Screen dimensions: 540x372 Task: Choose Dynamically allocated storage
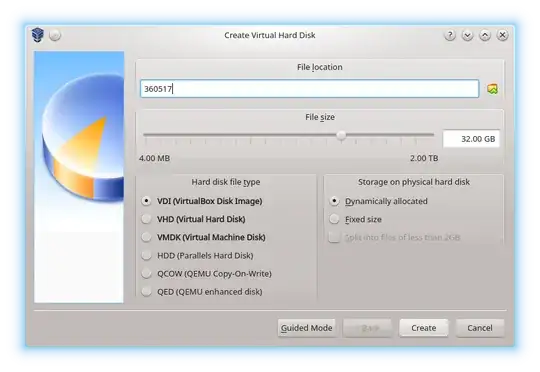pyautogui.click(x=378, y=201)
